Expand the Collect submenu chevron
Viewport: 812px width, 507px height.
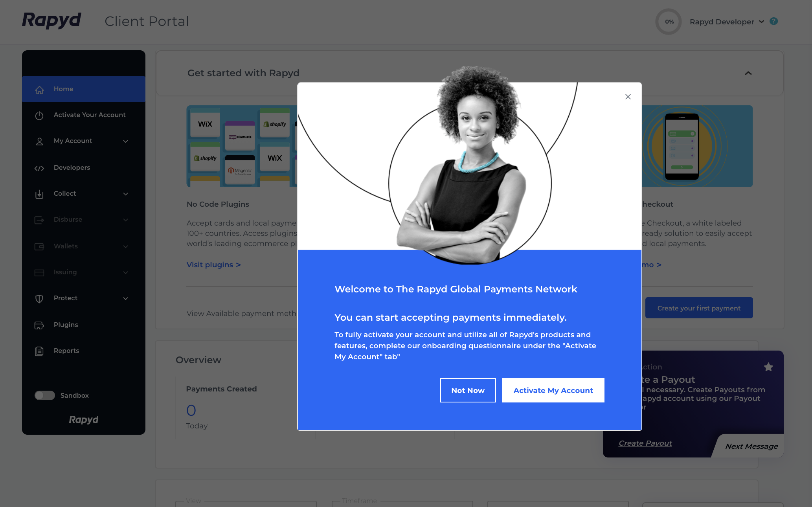[126, 194]
